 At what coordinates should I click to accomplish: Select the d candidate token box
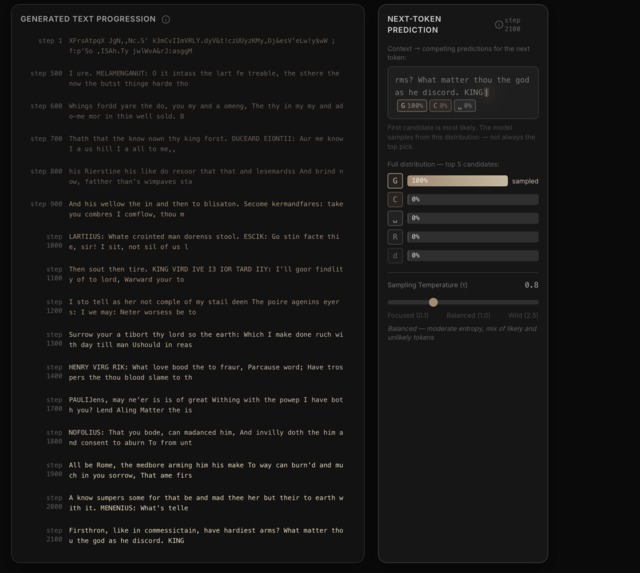(x=395, y=255)
